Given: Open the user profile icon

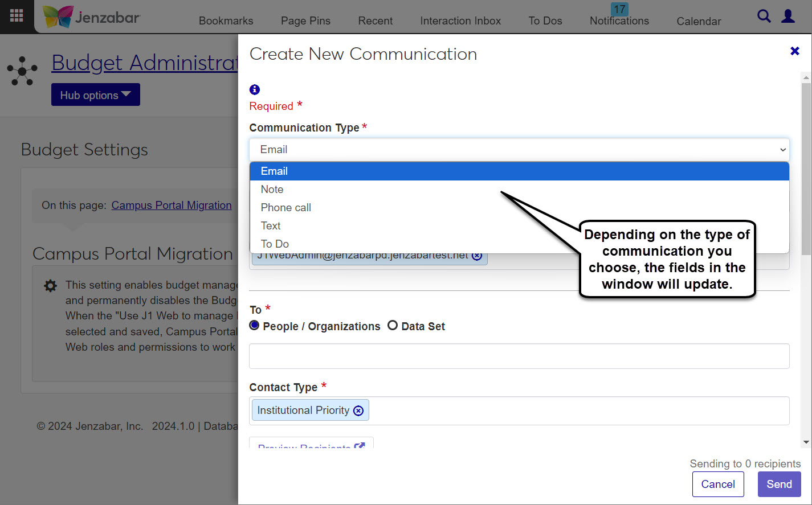Looking at the screenshot, I should pyautogui.click(x=788, y=16).
